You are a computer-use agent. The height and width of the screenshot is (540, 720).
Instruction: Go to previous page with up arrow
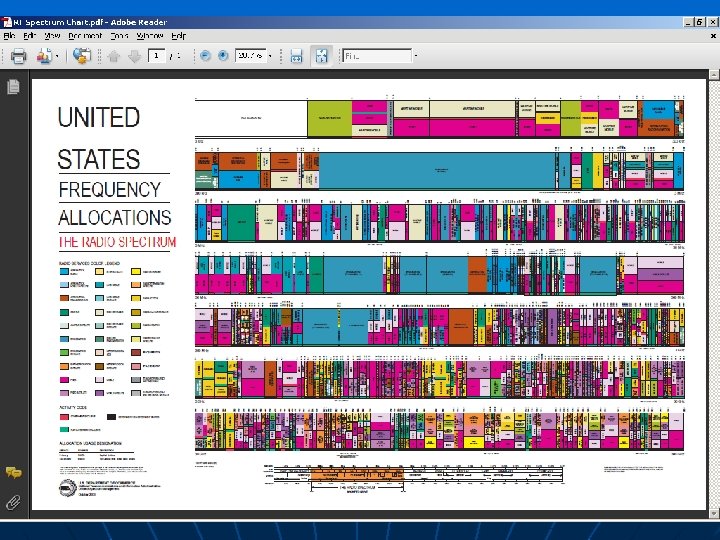[x=114, y=56]
